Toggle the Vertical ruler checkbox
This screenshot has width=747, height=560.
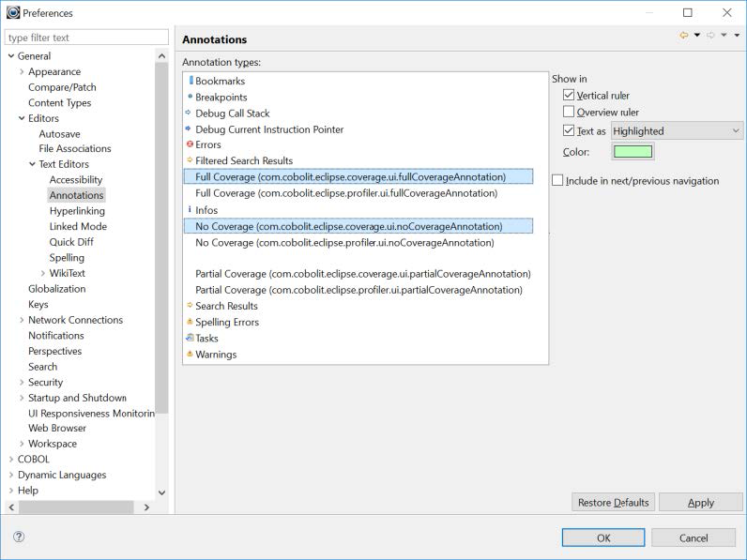pos(569,95)
